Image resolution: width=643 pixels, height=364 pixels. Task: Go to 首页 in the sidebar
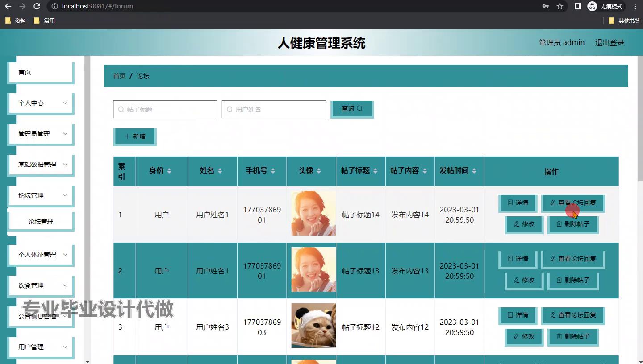(x=41, y=72)
